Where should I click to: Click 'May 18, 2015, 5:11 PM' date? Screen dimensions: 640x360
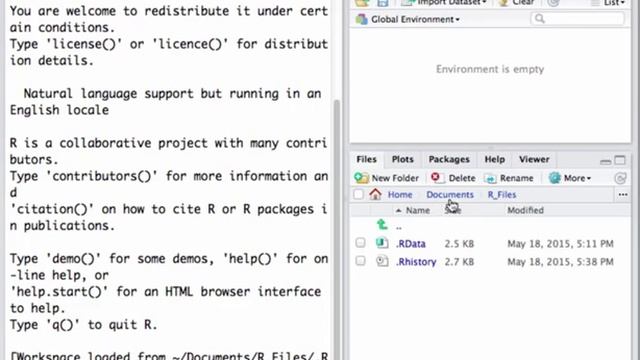click(x=560, y=244)
